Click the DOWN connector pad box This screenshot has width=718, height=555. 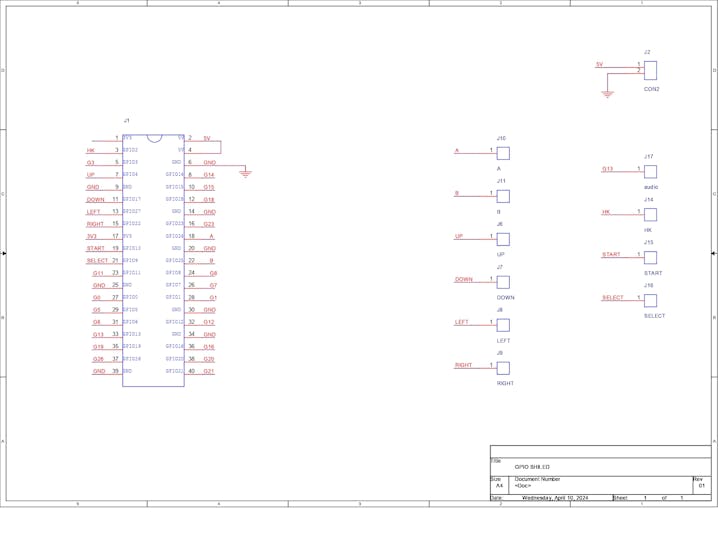[x=503, y=283]
